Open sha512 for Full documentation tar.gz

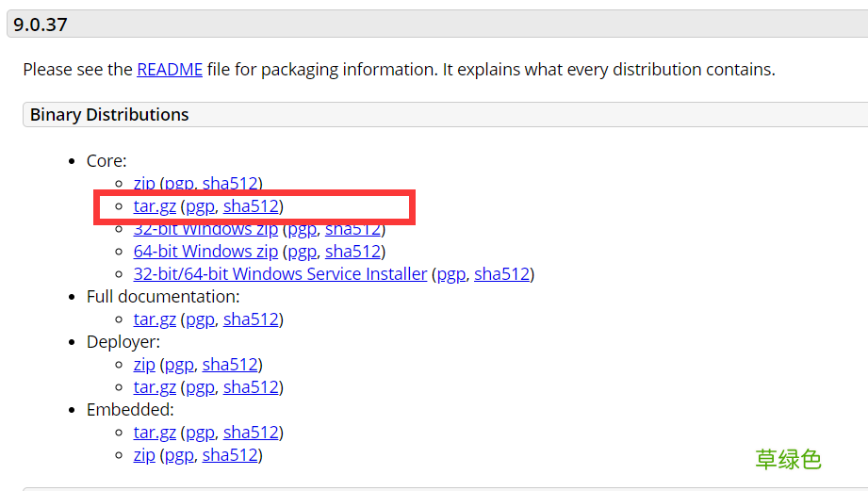tap(251, 319)
